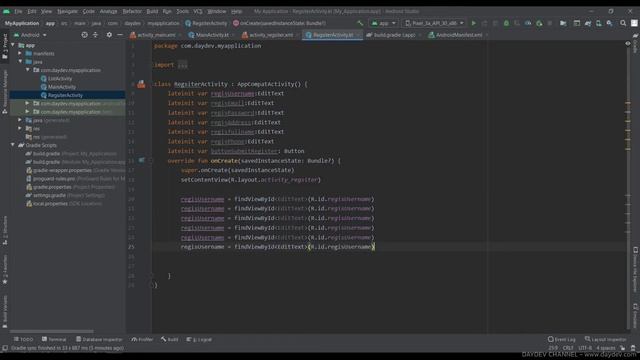Open the Pixel_3a_API_30_x86 device dropdown
The height and width of the screenshot is (360, 640).
[x=434, y=23]
